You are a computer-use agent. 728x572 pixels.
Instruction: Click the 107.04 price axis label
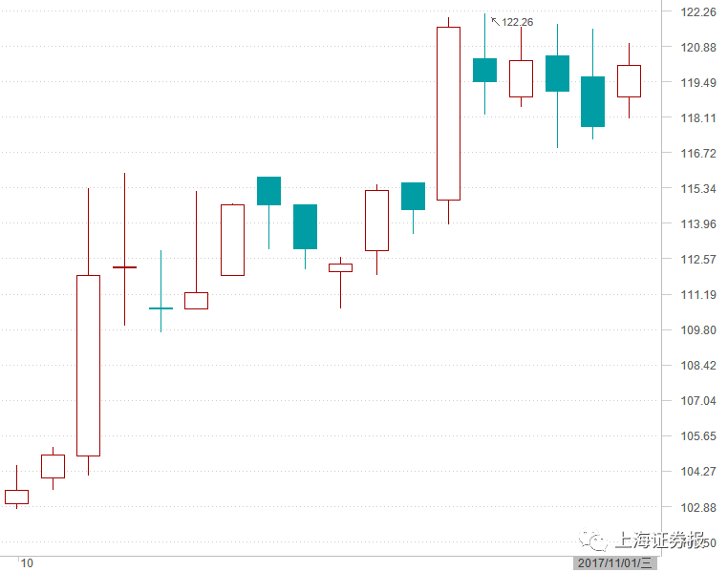pyautogui.click(x=697, y=401)
